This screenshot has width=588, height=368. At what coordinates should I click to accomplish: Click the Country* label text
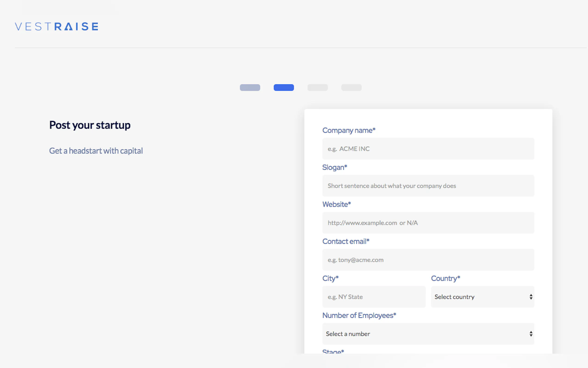click(x=445, y=279)
